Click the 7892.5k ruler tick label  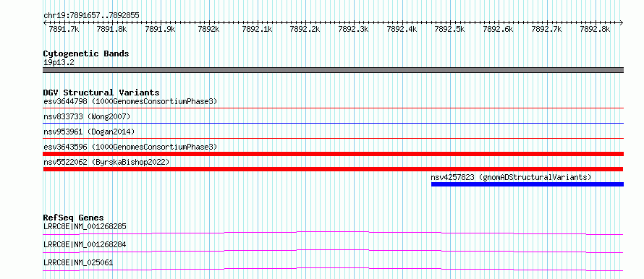(x=450, y=29)
